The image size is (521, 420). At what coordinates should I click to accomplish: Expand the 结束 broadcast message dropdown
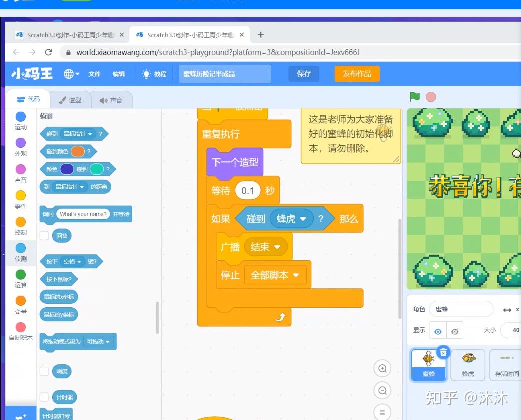(265, 246)
